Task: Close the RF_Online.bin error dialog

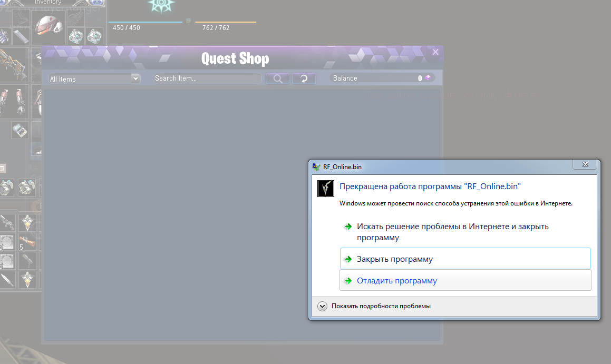Action: click(585, 165)
